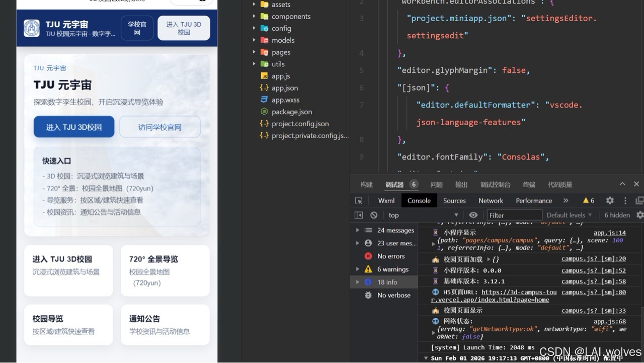Click the package.json file icon
644x363 pixels.
(264, 112)
